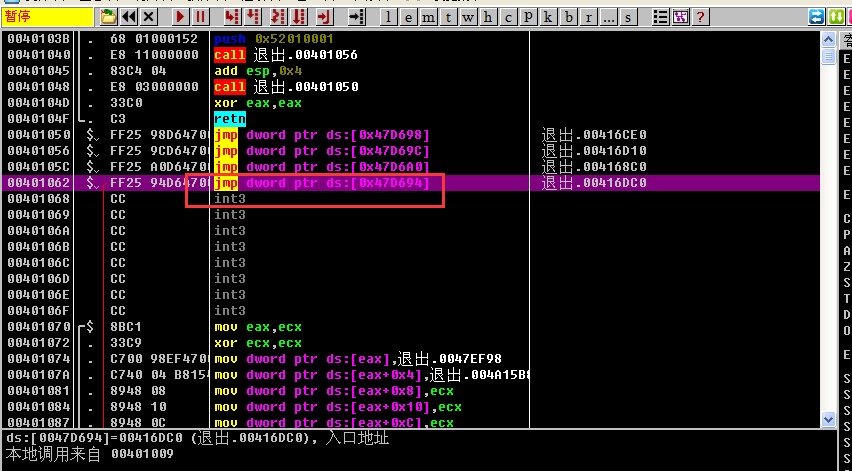Select 'jmp dword ptr ds:[0x47D698]' line
Viewport: 852px width, 471px height.
[322, 135]
